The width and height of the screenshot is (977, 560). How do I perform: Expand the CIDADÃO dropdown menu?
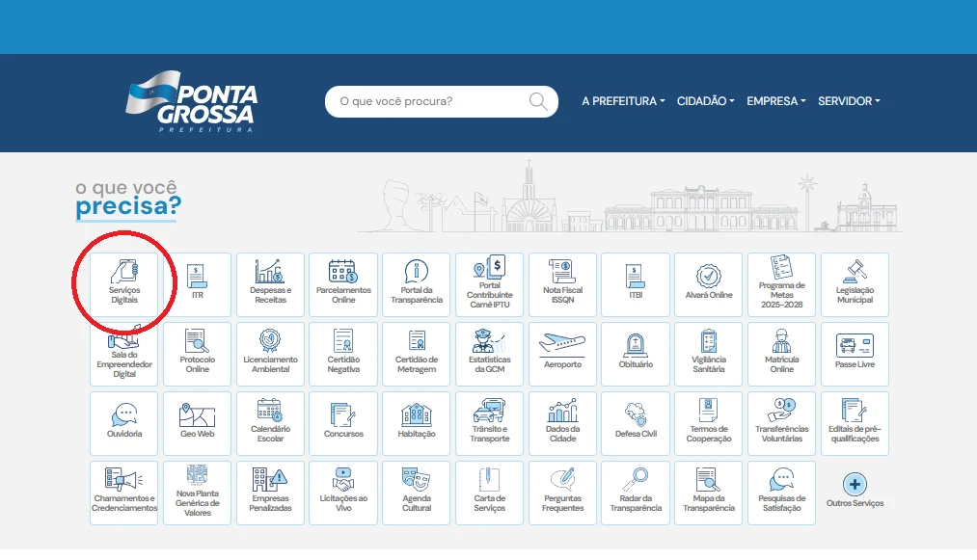point(705,101)
